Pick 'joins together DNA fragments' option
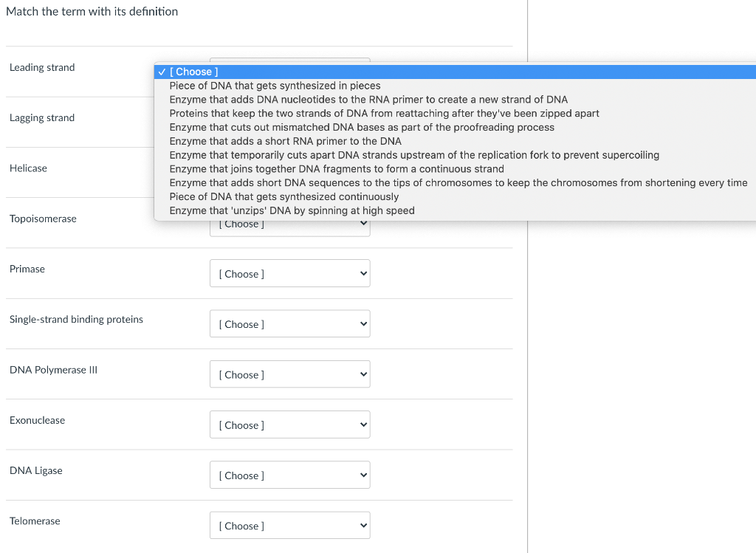This screenshot has height=553, width=756. pyautogui.click(x=337, y=169)
